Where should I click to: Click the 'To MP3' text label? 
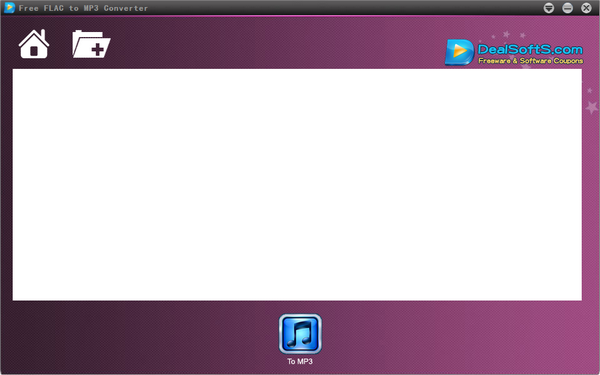[300, 361]
